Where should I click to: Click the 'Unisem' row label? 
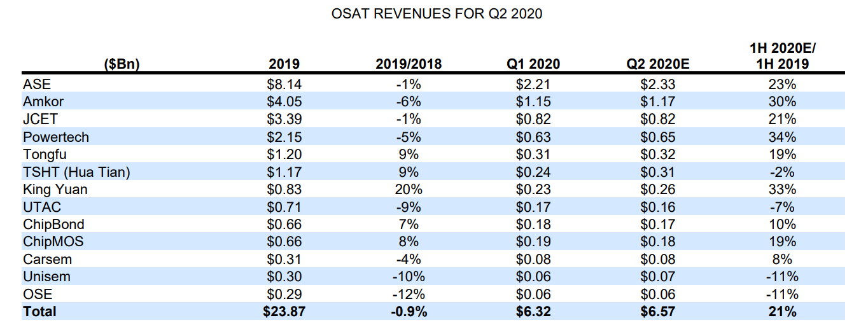pyautogui.click(x=46, y=277)
